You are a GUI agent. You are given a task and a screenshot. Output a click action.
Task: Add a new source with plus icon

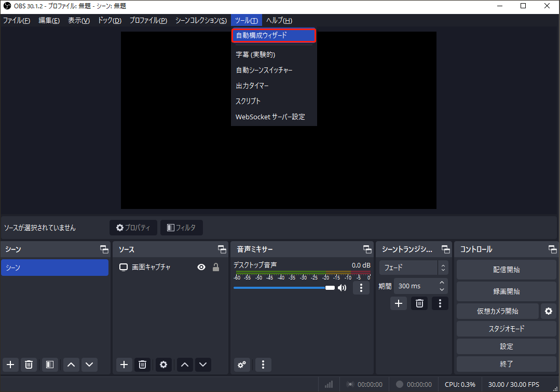124,365
